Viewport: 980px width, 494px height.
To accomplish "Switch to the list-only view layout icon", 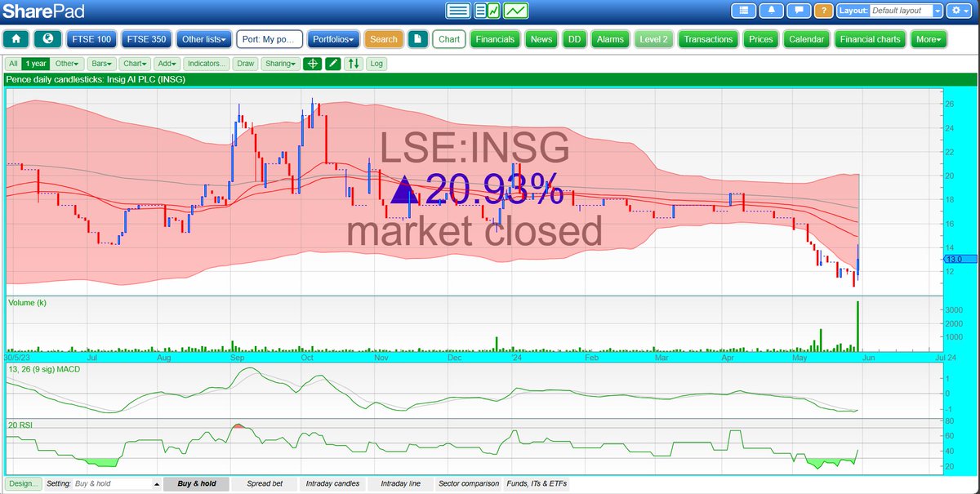I will point(458,11).
